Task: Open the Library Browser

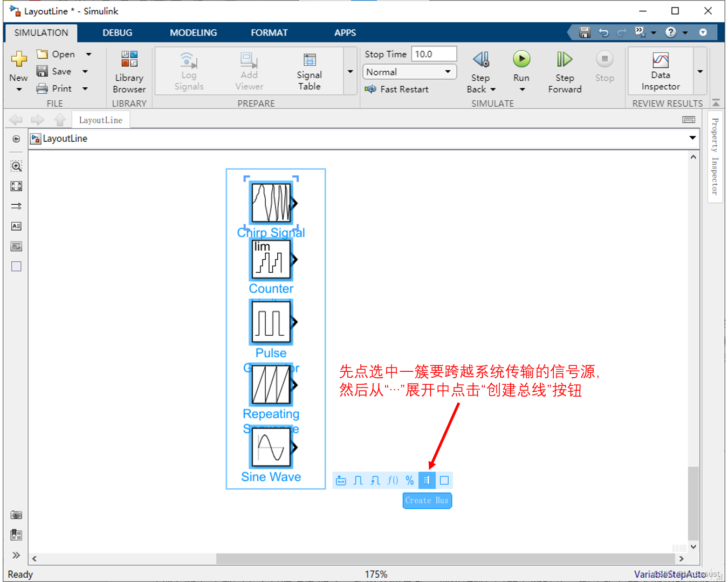Action: (x=129, y=71)
